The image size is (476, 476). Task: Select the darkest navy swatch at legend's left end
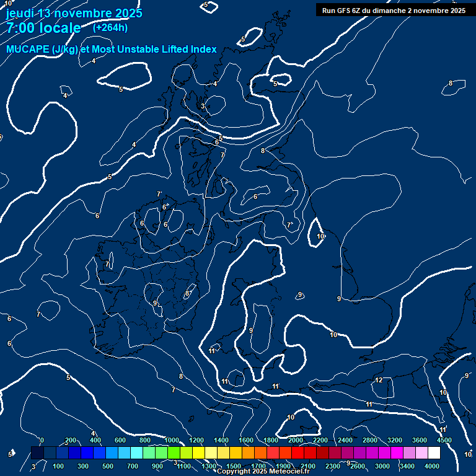tap(37, 453)
